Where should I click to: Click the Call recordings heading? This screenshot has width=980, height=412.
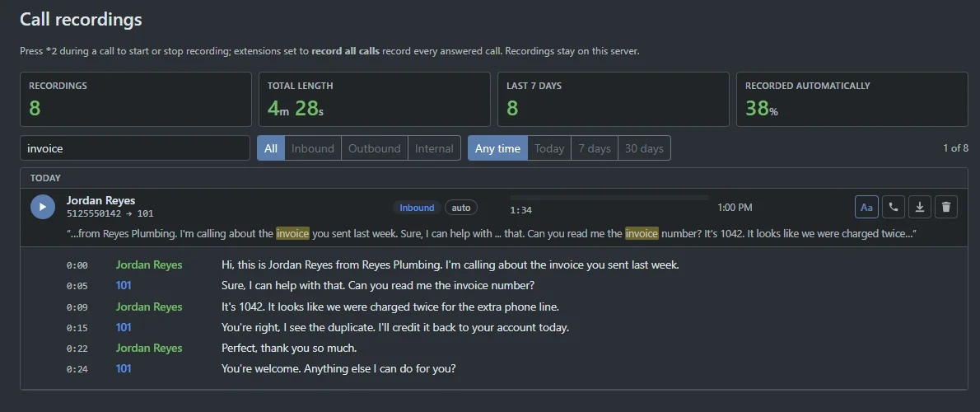click(82, 20)
